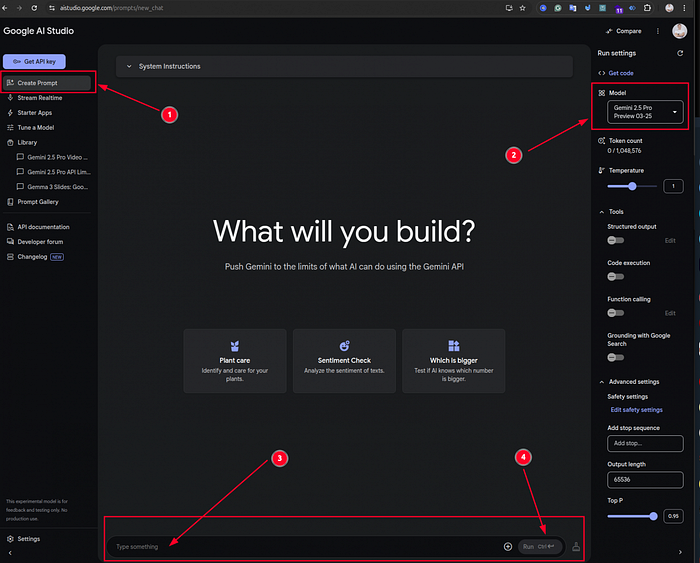Click the Top P value box
This screenshot has height=563, width=700.
click(x=673, y=517)
